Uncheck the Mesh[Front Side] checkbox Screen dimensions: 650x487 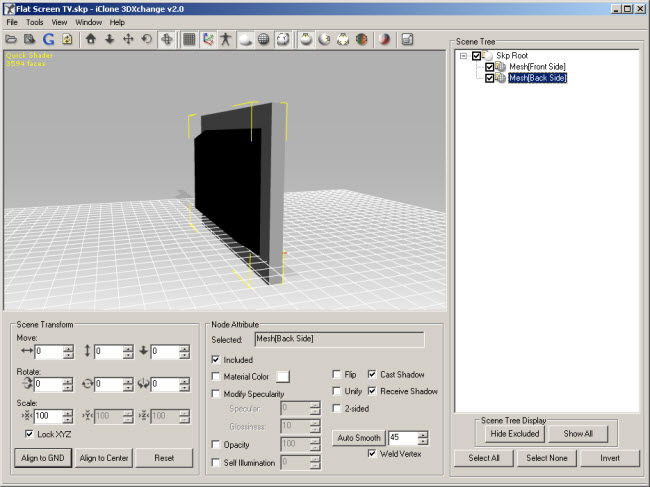[490, 67]
